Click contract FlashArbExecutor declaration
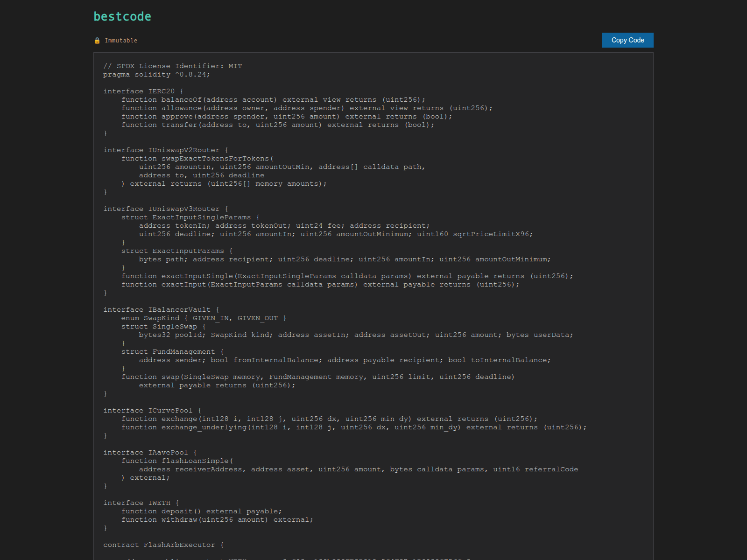Image resolution: width=747 pixels, height=560 pixels. tap(163, 545)
